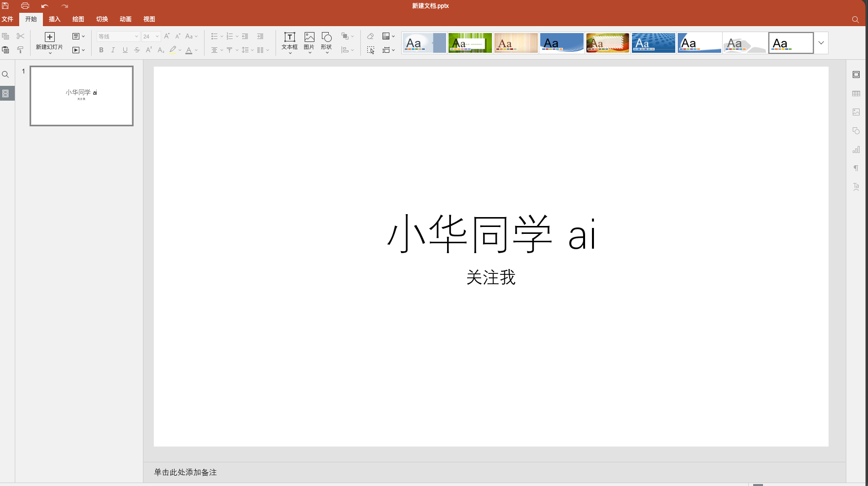Click the save icon in title bar
The image size is (868, 486).
5,6
